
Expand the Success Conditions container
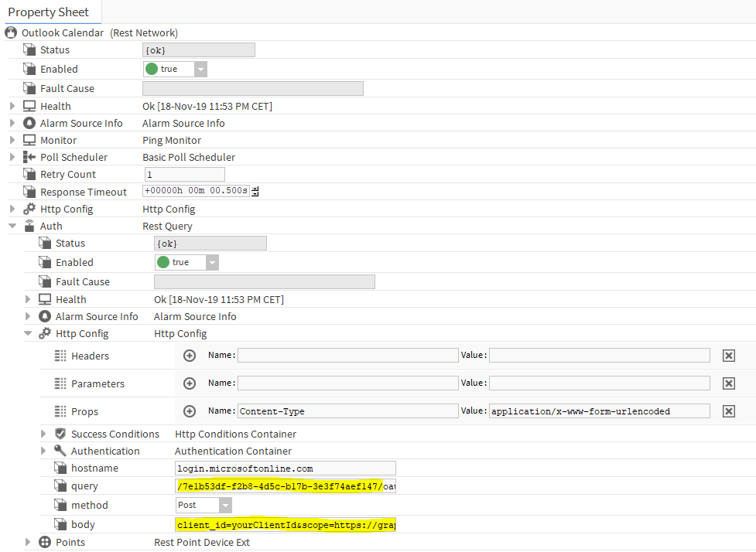coord(43,434)
